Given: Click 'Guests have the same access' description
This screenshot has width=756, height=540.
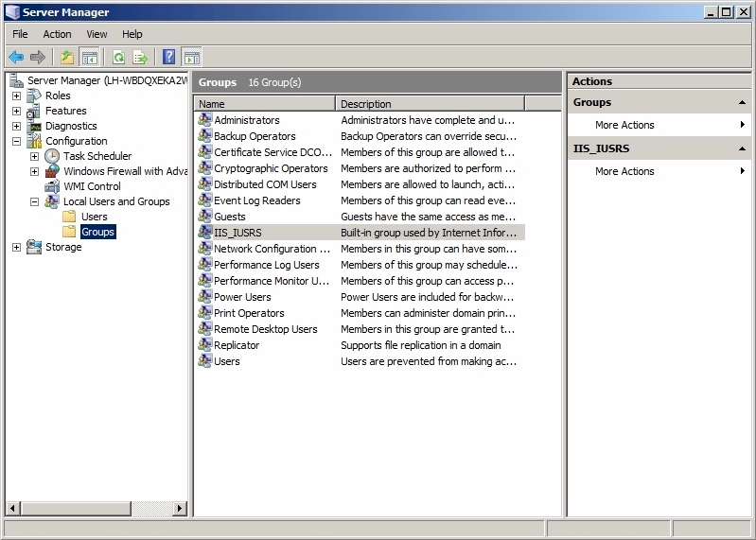Looking at the screenshot, I should pos(428,217).
